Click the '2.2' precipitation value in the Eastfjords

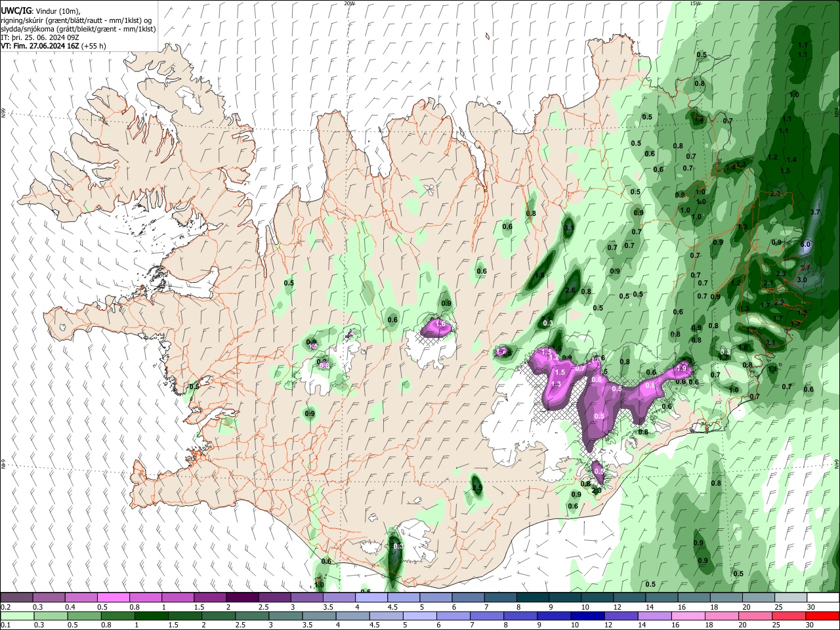point(779,303)
